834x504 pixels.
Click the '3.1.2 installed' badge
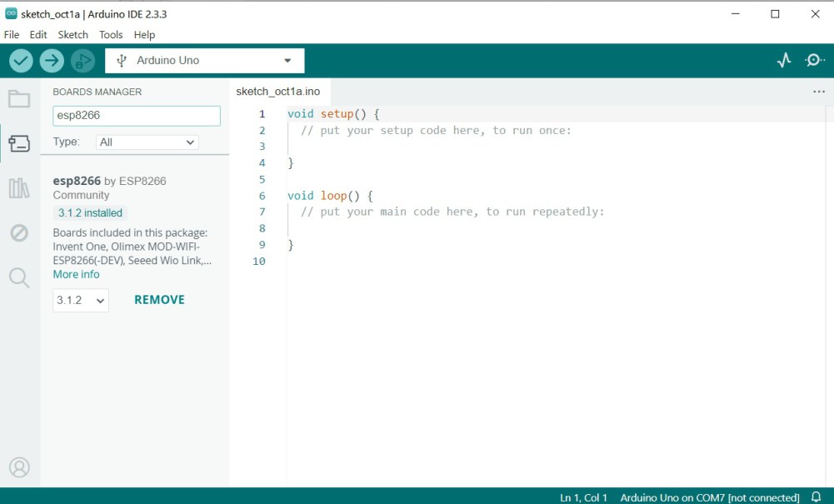(x=90, y=213)
